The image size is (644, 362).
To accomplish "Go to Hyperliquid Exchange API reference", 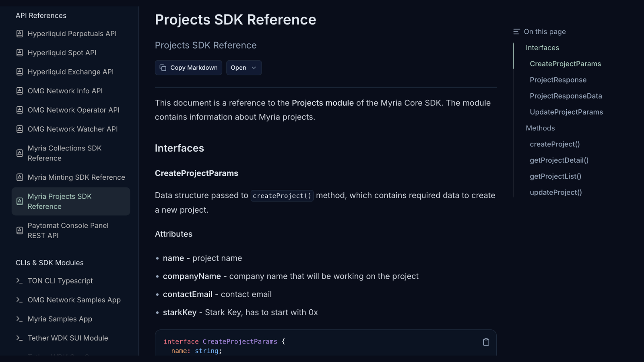I will tap(71, 72).
